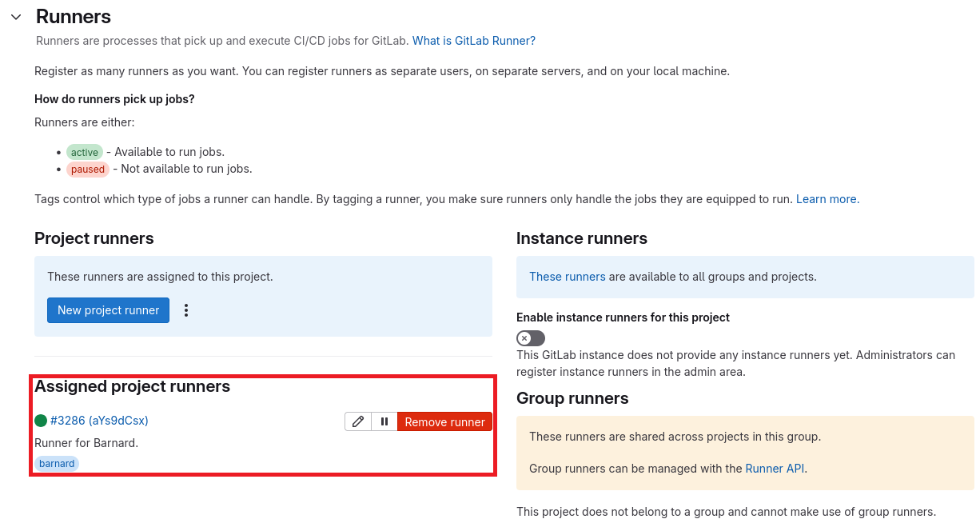Toggle 'Enable instance runners for this project'
Screen dimensions: 980x531
coord(531,338)
